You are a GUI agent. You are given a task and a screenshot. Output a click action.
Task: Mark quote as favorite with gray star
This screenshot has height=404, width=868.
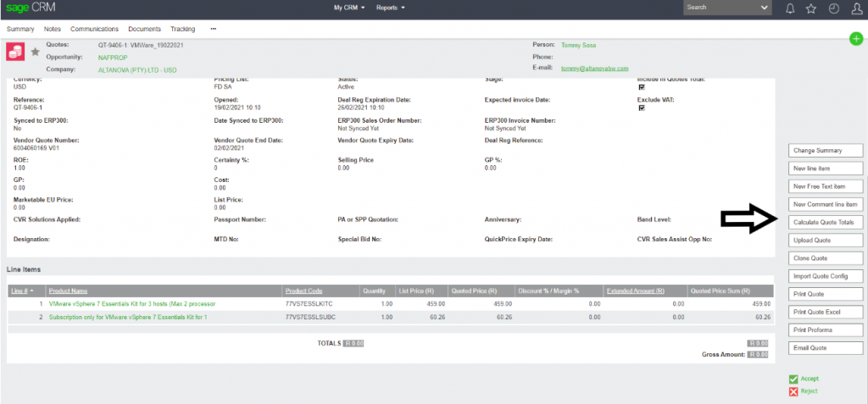(36, 52)
